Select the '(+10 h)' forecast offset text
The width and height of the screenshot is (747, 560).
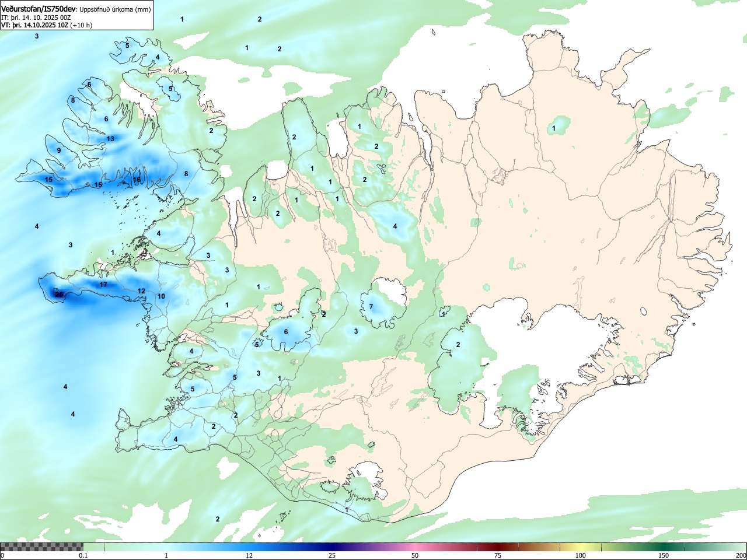pyautogui.click(x=81, y=25)
